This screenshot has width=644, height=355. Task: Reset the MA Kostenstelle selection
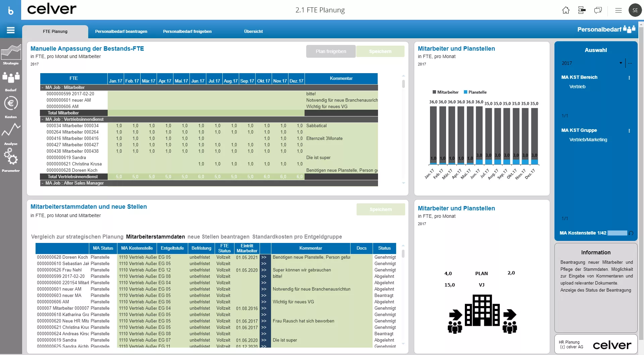coord(631,233)
